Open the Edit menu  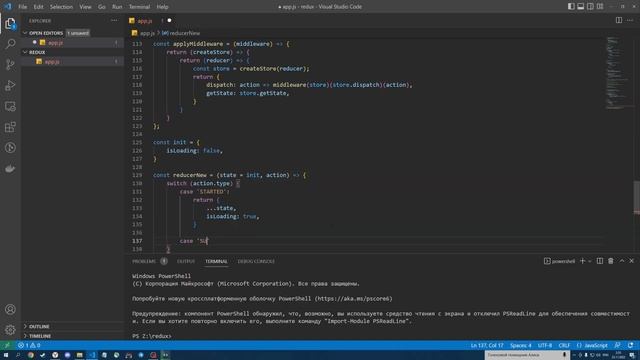(x=38, y=7)
